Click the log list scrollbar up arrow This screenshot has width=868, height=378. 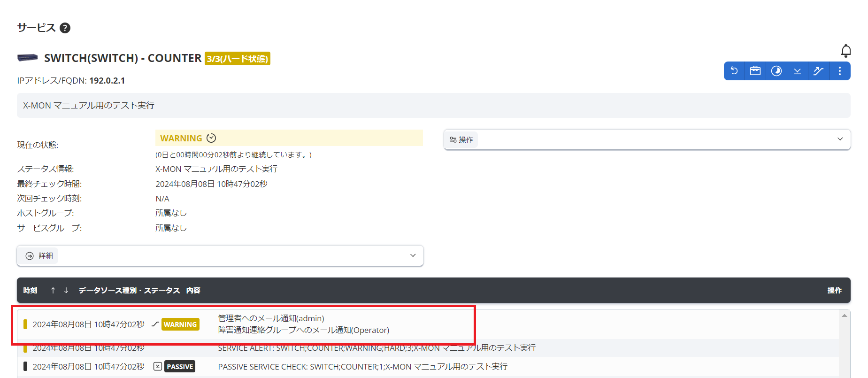(844, 316)
